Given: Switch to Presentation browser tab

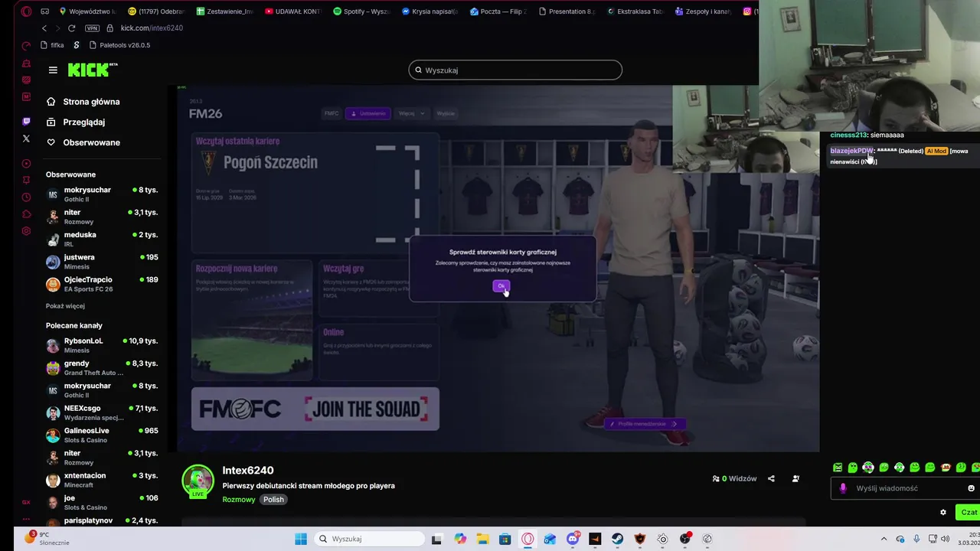Looking at the screenshot, I should (566, 11).
